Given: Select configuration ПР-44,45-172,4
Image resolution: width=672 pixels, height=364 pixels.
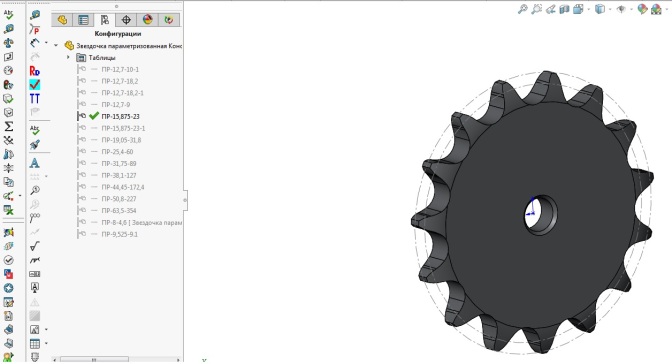Looking at the screenshot, I should (x=123, y=187).
